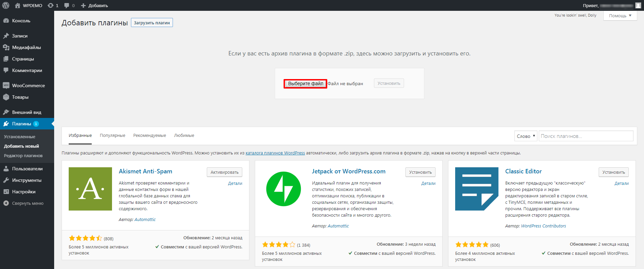Click the Медиафайлы media icon
This screenshot has width=644, height=269.
[6, 47]
